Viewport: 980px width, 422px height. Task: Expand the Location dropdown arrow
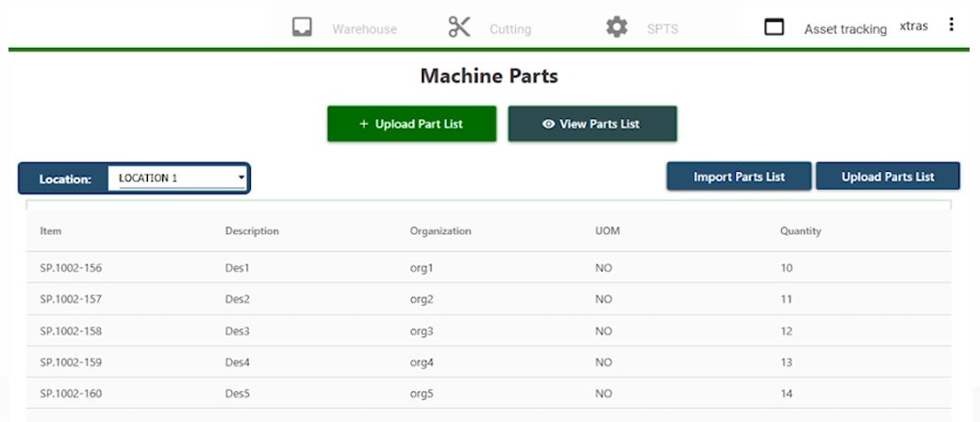pyautogui.click(x=241, y=177)
